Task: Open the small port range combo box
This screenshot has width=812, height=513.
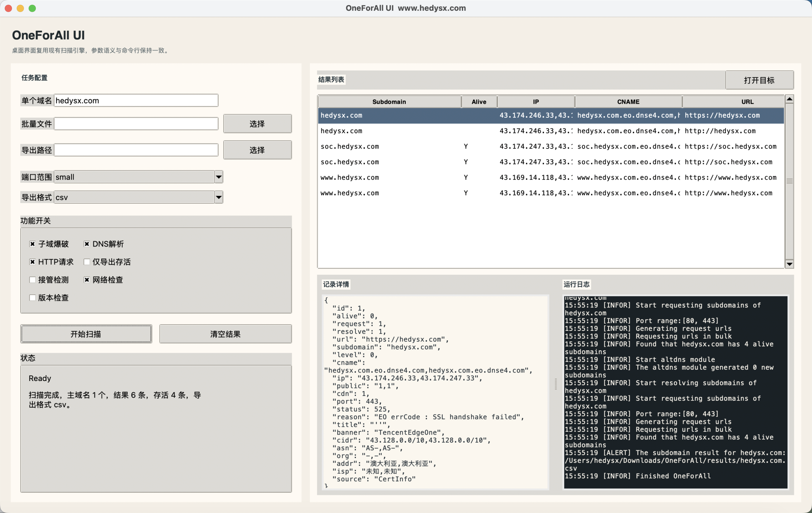Action: click(x=134, y=177)
